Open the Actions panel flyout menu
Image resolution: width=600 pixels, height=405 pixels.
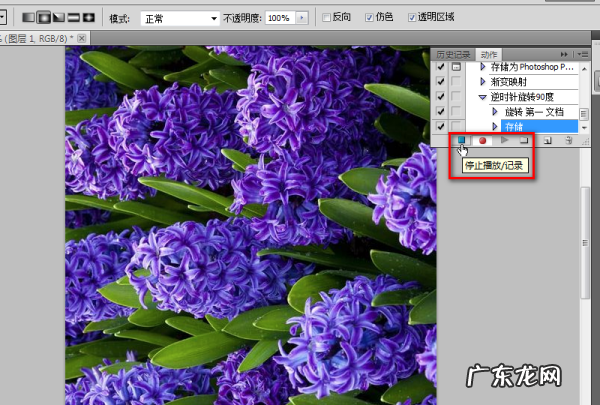(582, 54)
